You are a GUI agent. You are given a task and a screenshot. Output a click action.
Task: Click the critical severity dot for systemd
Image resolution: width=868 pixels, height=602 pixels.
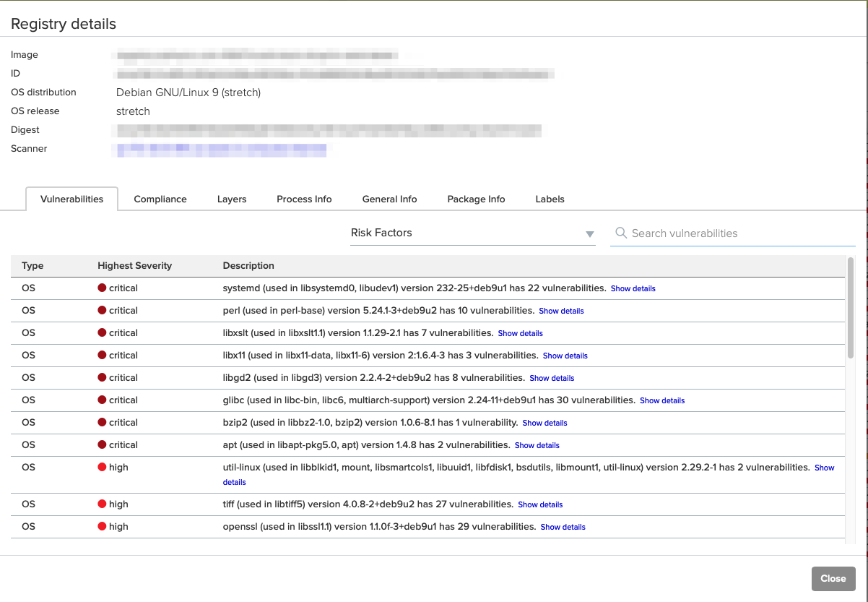click(102, 288)
